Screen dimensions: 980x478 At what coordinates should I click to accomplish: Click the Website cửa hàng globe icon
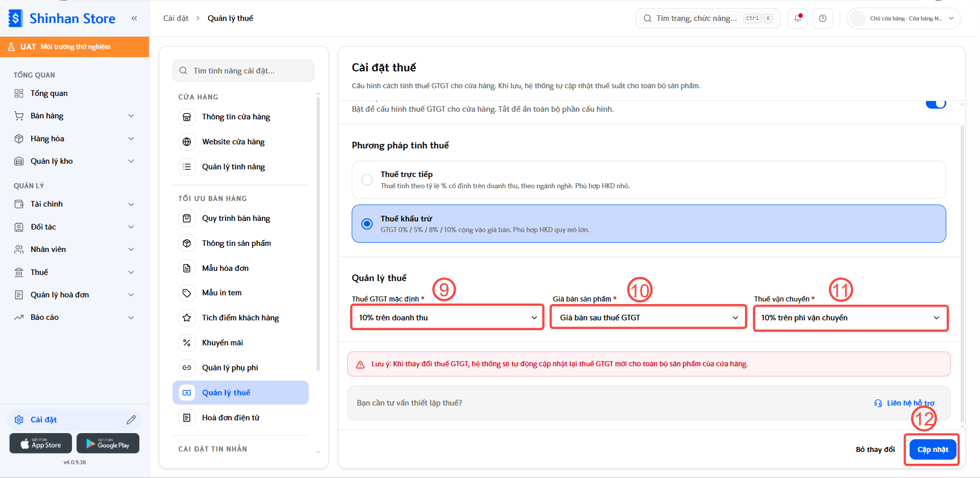point(187,142)
